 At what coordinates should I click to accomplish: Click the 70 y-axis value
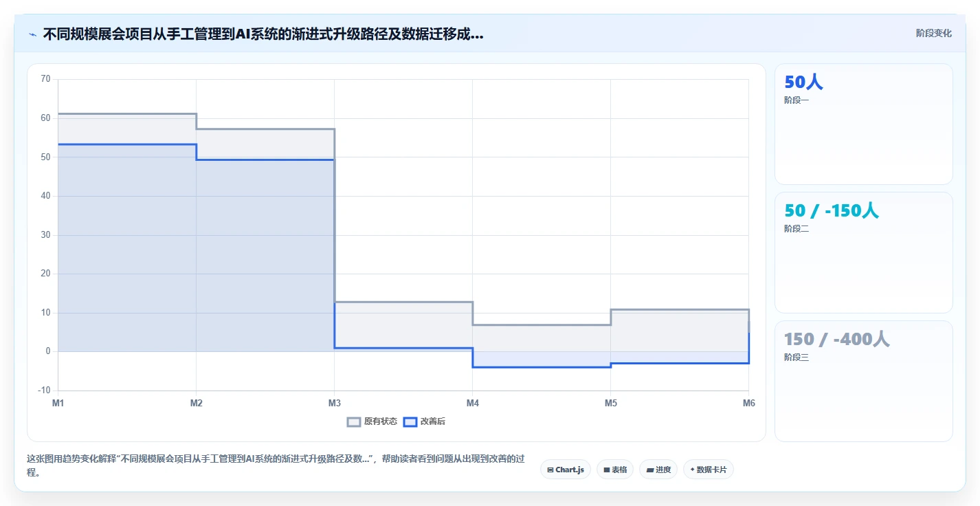(x=45, y=79)
